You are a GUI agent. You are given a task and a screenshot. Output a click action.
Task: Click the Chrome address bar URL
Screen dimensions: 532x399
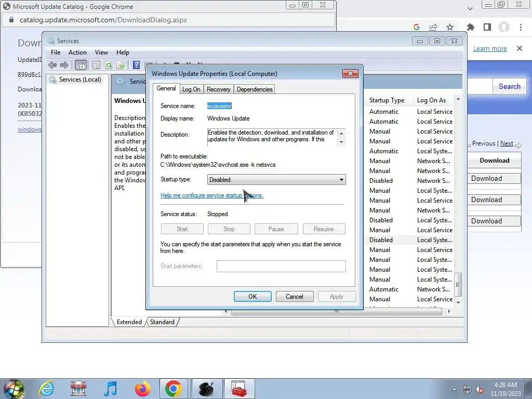coord(103,20)
